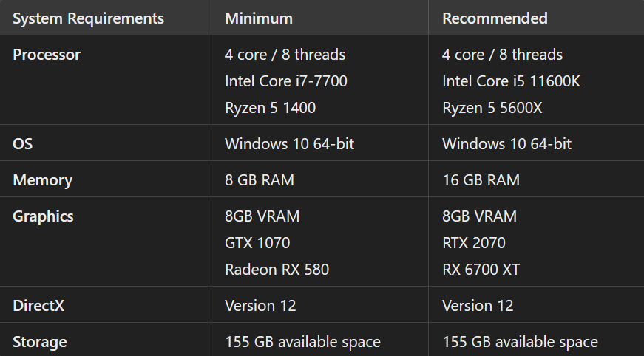Click the Recommended column header
644x356 pixels.
(x=495, y=18)
